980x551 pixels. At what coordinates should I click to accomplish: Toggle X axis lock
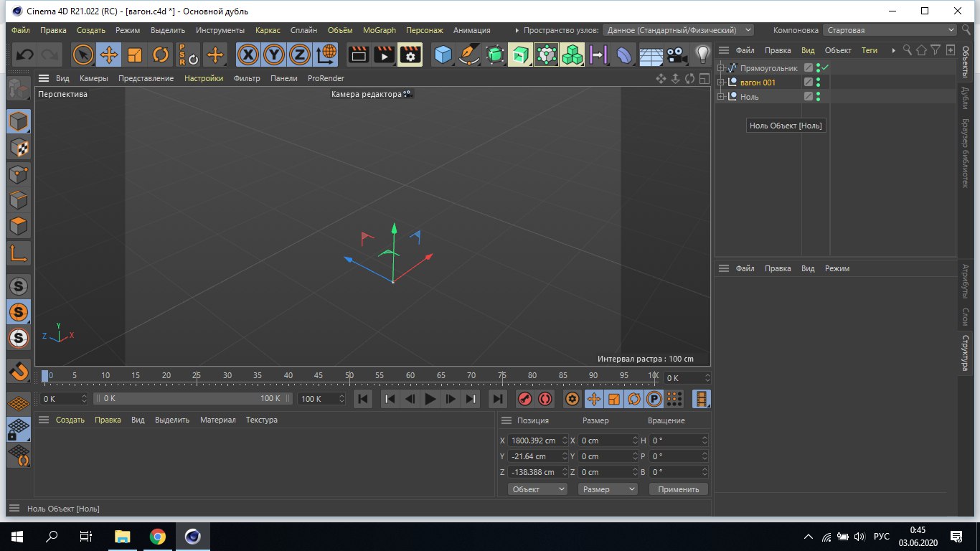(248, 55)
